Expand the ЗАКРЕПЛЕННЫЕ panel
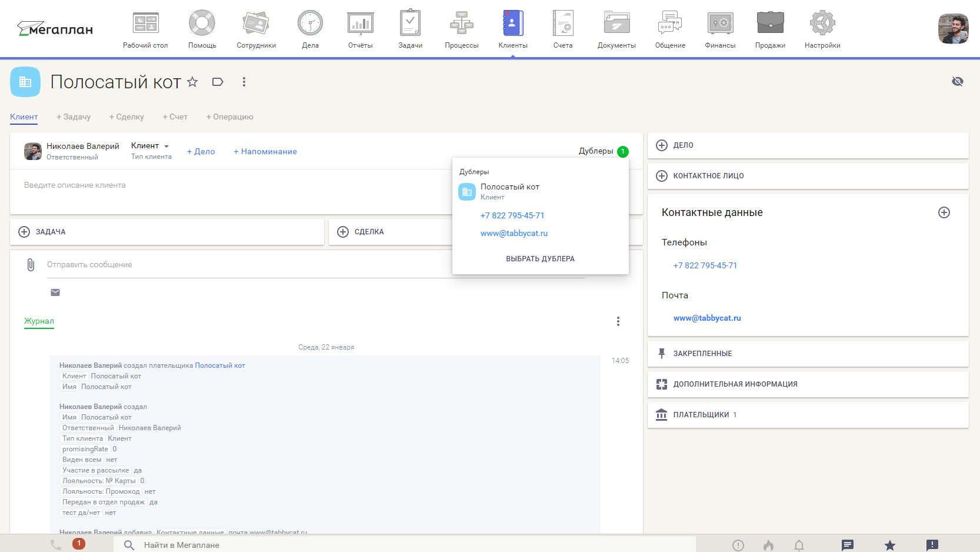Screen dimensions: 980x552 click(808, 354)
